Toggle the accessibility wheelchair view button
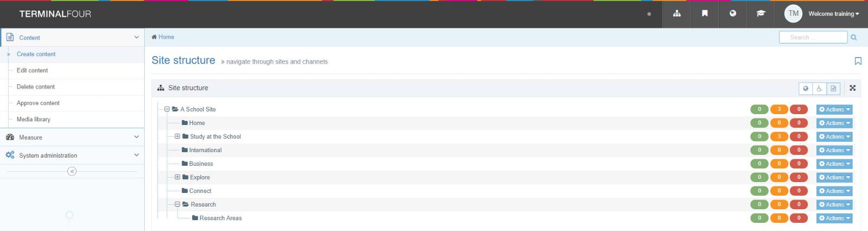868x231 pixels. pyautogui.click(x=819, y=88)
